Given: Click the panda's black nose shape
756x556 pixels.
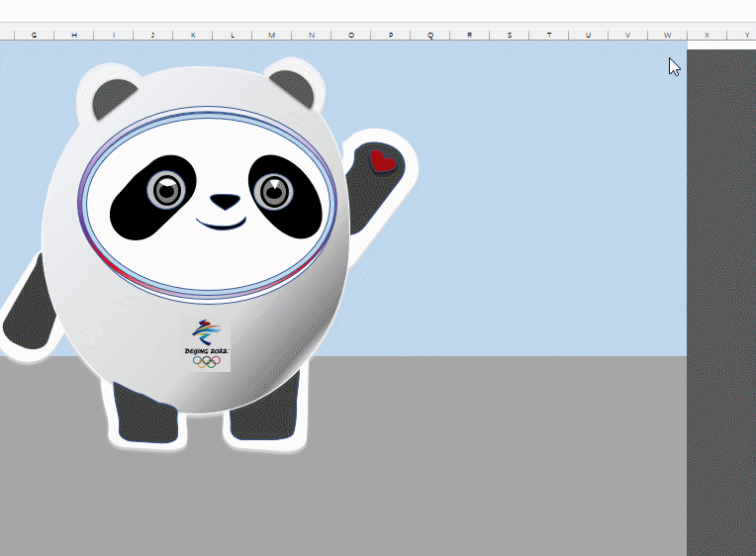Looking at the screenshot, I should click(x=225, y=202).
